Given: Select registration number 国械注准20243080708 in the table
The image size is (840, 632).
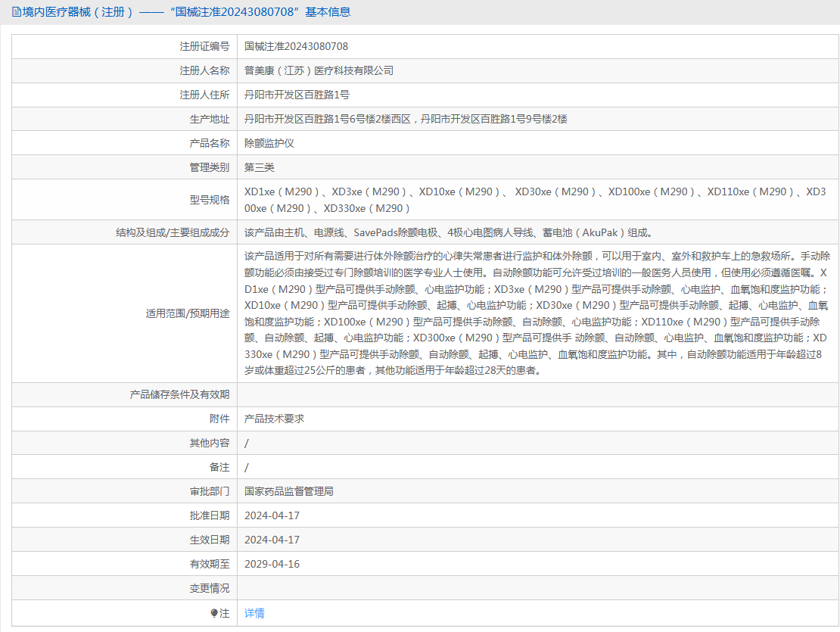Looking at the screenshot, I should tap(296, 46).
